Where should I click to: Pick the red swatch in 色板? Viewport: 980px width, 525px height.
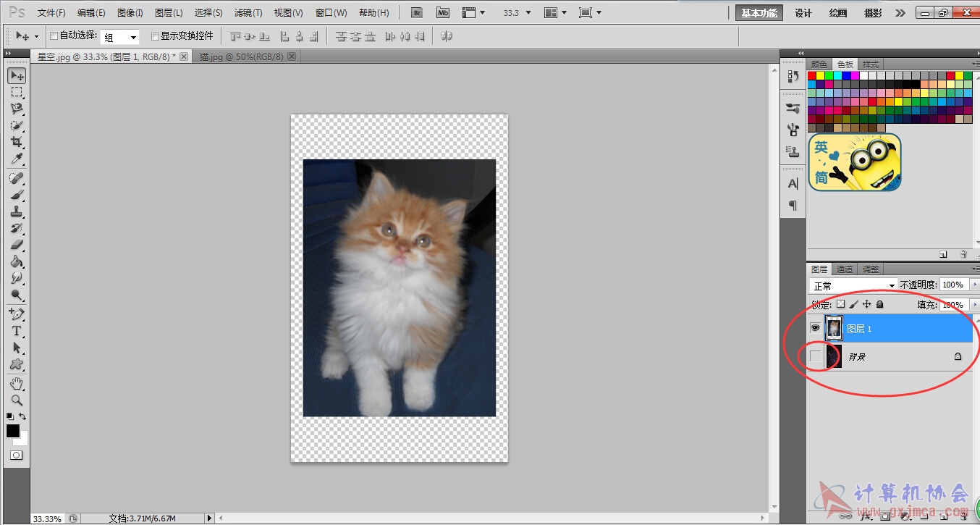tap(812, 75)
